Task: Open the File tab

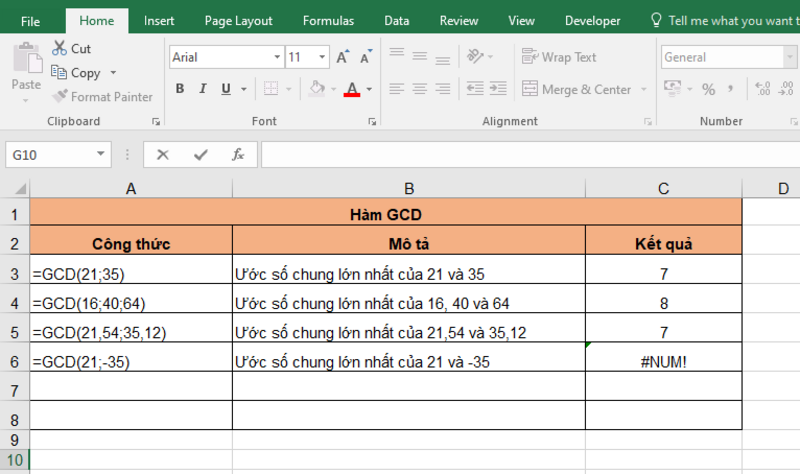Action: coord(31,21)
